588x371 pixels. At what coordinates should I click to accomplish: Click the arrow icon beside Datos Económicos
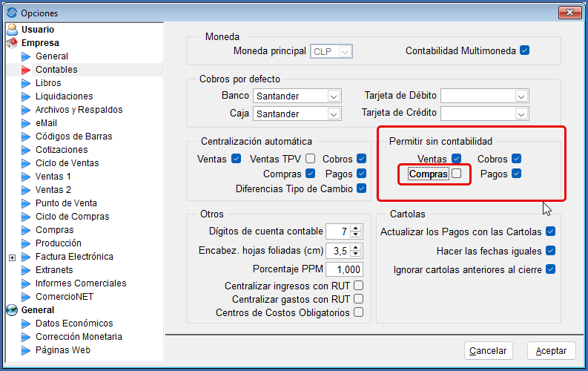coord(26,324)
